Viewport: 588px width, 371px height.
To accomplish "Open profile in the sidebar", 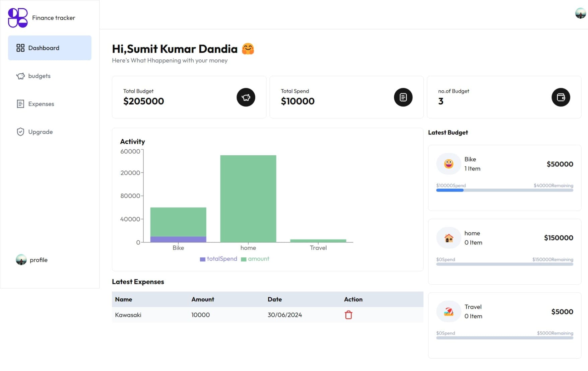I will [32, 260].
